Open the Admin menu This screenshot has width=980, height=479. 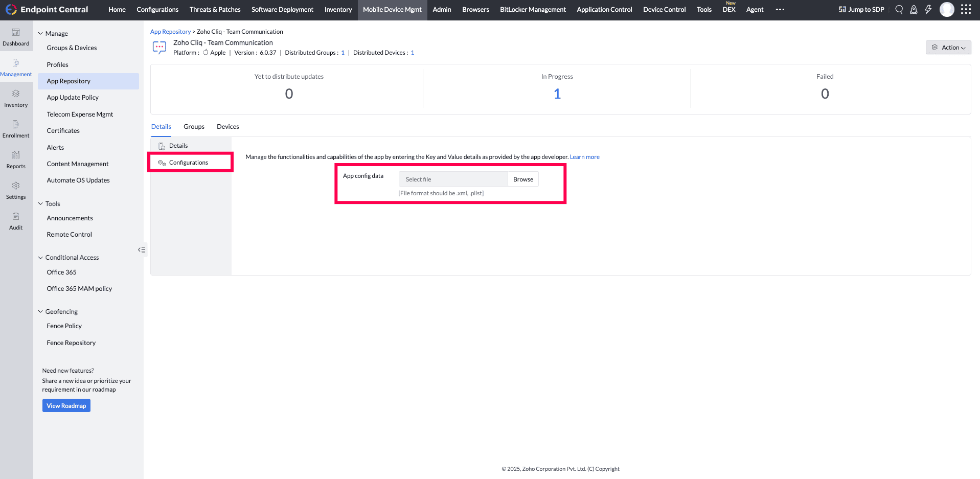pos(442,10)
